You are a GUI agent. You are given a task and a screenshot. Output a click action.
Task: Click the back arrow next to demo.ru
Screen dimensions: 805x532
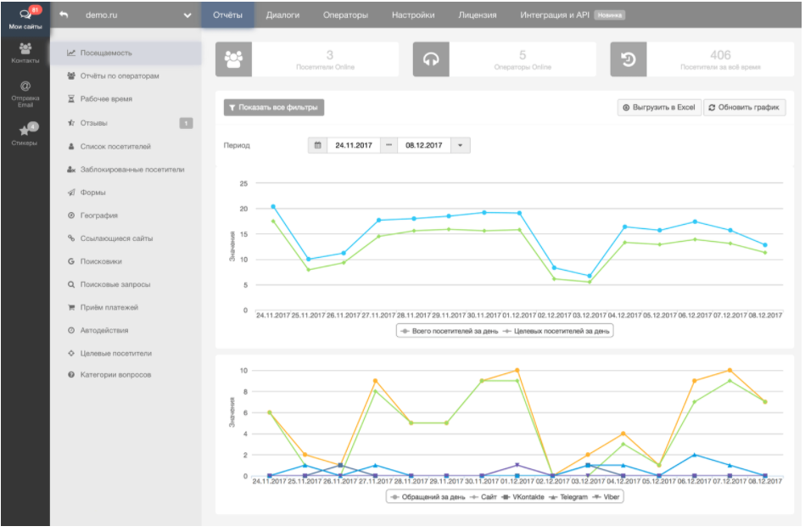64,15
